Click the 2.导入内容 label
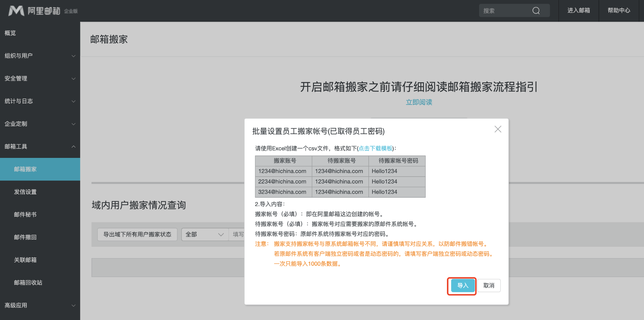 click(x=270, y=204)
